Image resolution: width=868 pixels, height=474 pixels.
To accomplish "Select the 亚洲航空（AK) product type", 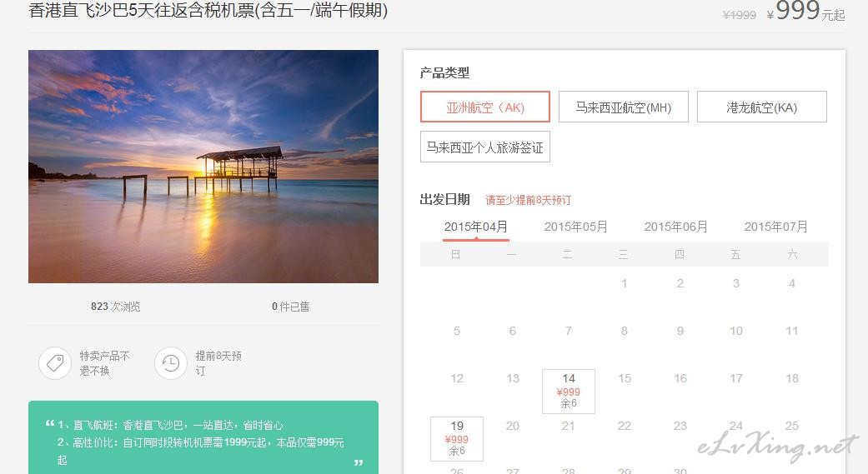I will point(485,107).
